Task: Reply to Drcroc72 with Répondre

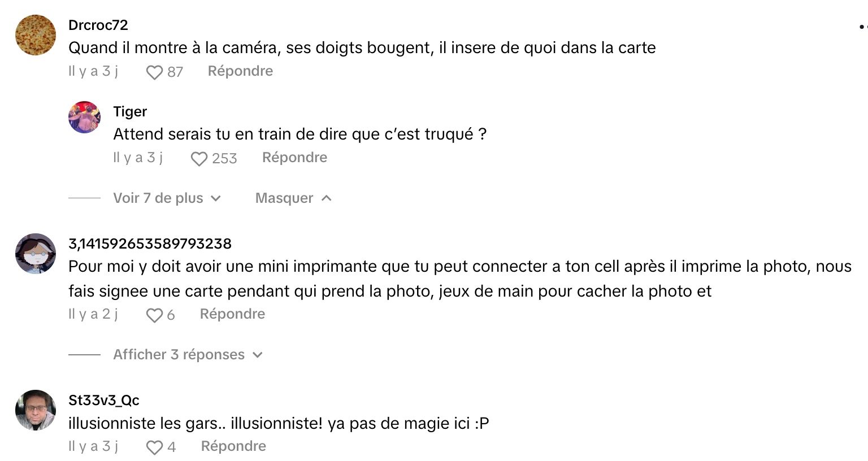Action: click(240, 71)
